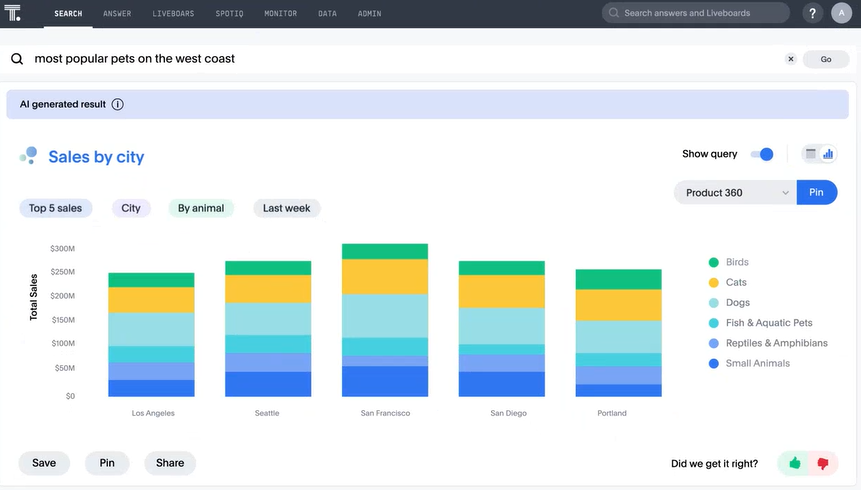Screen dimensions: 861x490
Task: Open the SpotIQ tab
Action: coord(234,14)
